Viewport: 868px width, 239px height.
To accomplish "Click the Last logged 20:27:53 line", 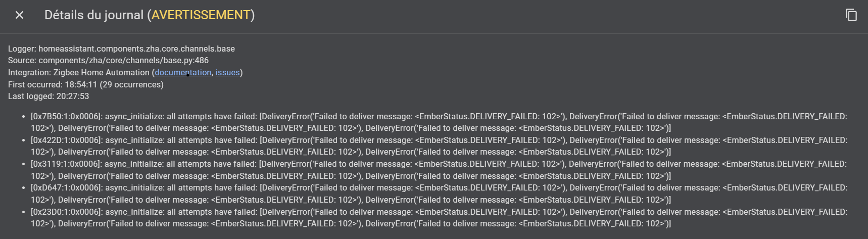I will click(x=49, y=96).
